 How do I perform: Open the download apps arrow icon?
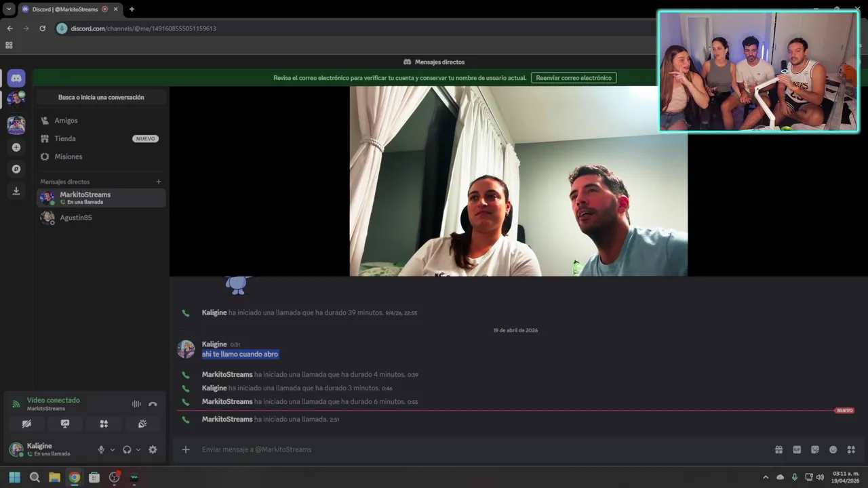[x=16, y=190]
